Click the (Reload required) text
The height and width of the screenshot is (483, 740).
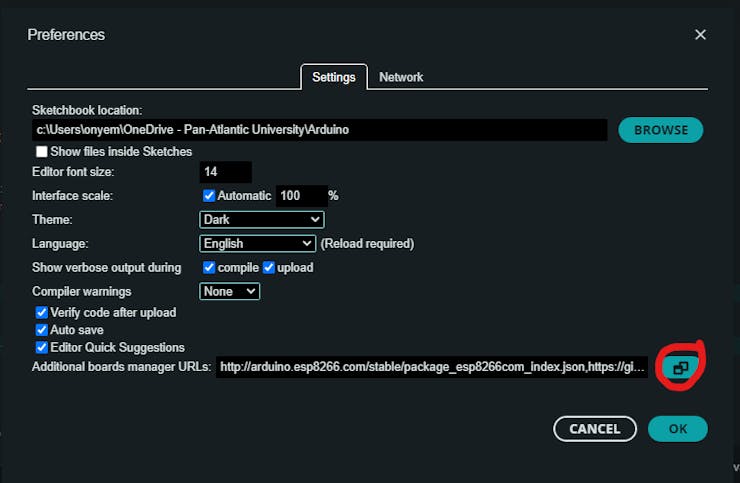367,244
